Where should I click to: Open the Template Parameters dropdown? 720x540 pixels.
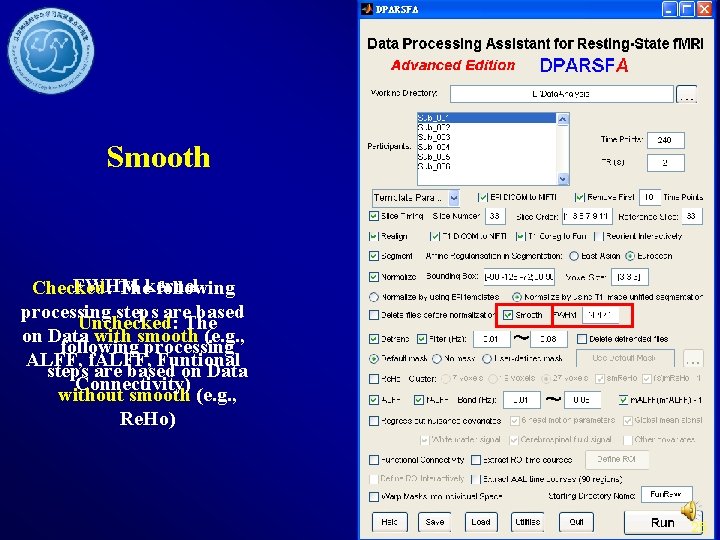coord(416,198)
